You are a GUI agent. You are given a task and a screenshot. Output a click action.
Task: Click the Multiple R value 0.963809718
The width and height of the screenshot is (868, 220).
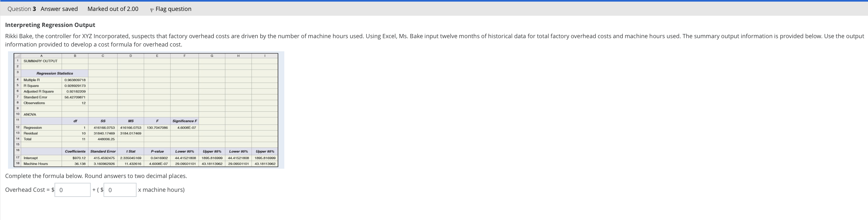pos(75,80)
